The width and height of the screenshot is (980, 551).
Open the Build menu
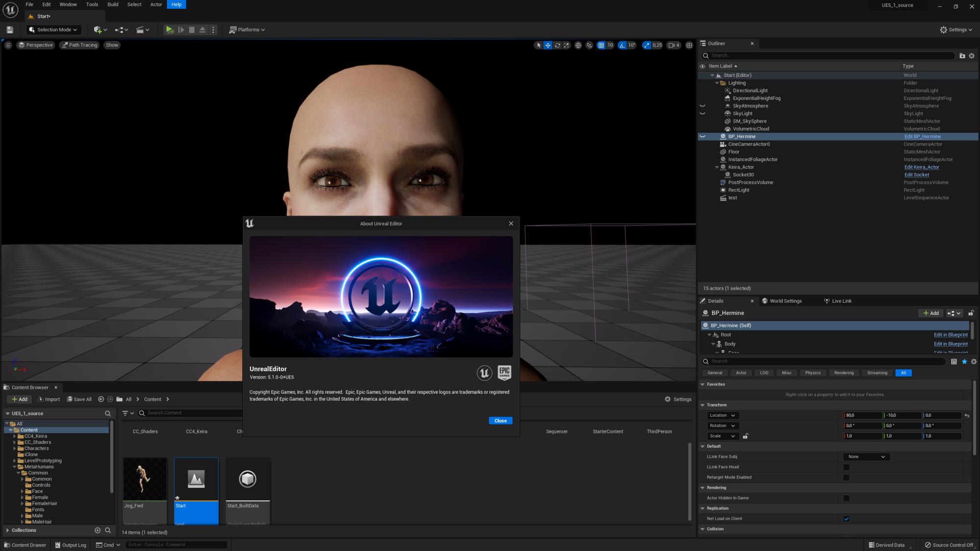click(113, 4)
